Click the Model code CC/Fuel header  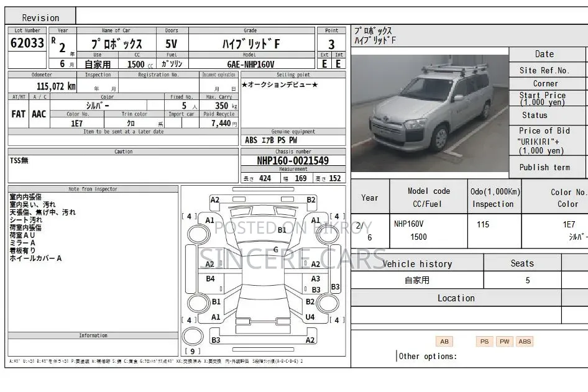point(429,198)
